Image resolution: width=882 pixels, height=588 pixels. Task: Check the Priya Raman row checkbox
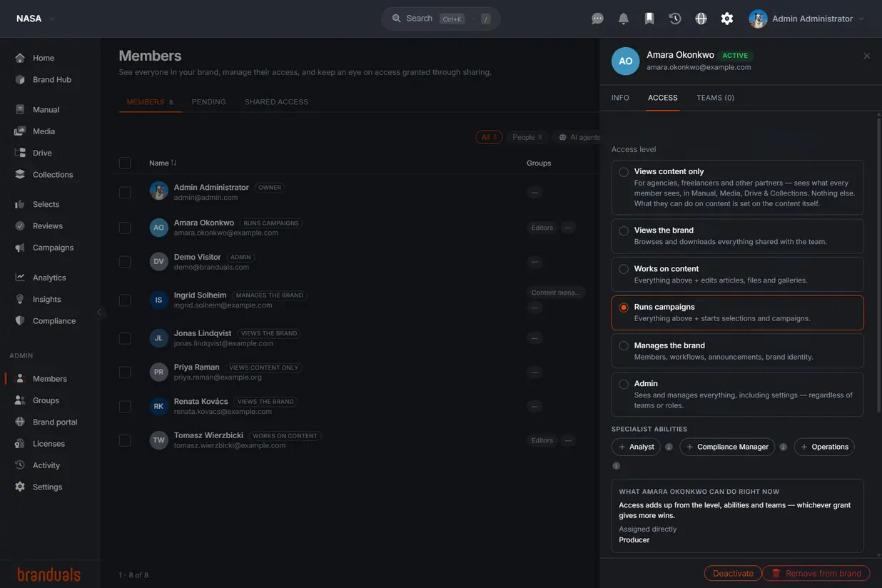point(125,372)
